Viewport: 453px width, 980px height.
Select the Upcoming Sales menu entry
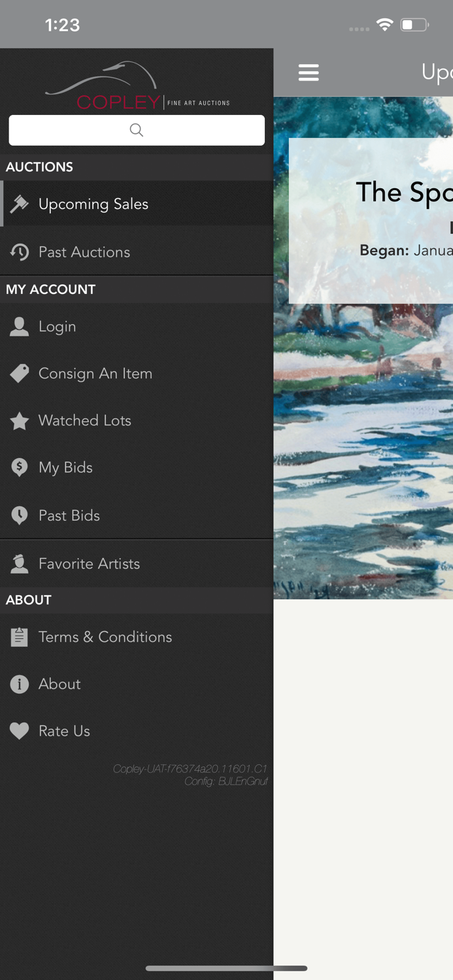click(93, 203)
